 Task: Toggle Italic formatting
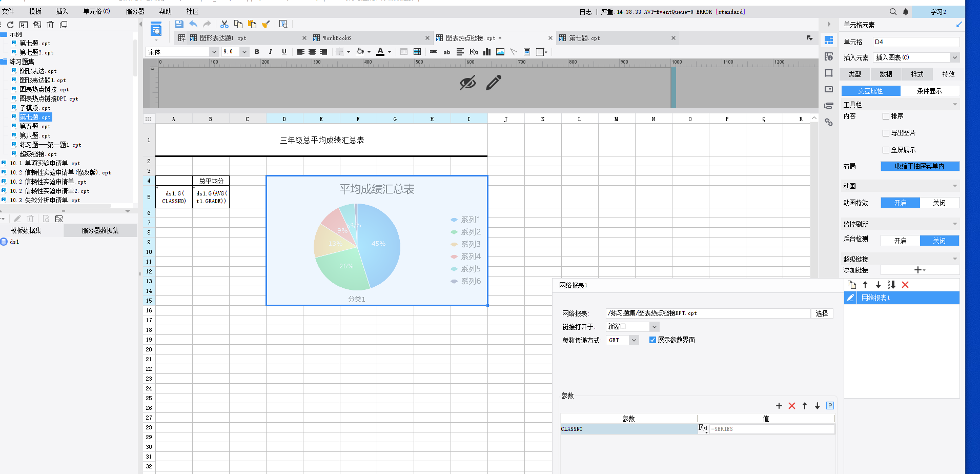pos(271,52)
